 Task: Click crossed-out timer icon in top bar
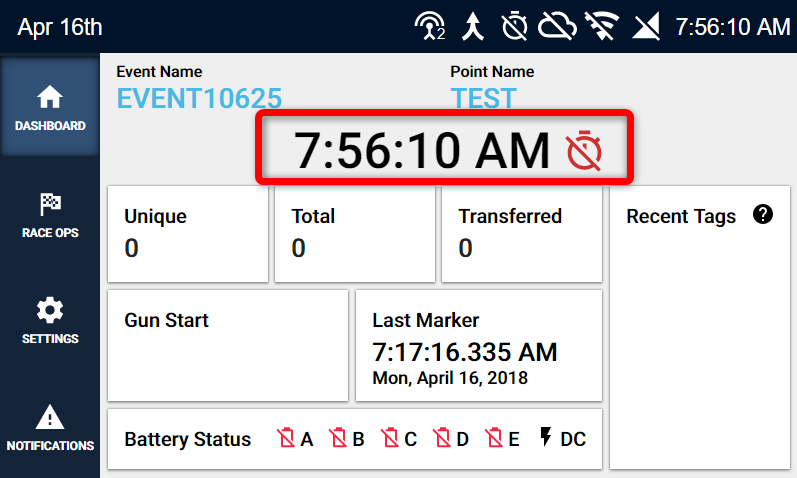coord(514,27)
